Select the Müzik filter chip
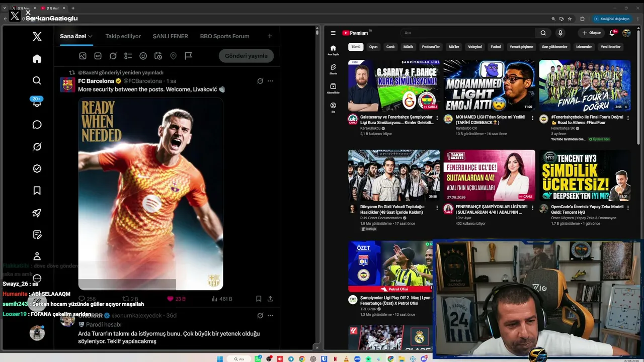The image size is (644, 362). click(x=408, y=47)
